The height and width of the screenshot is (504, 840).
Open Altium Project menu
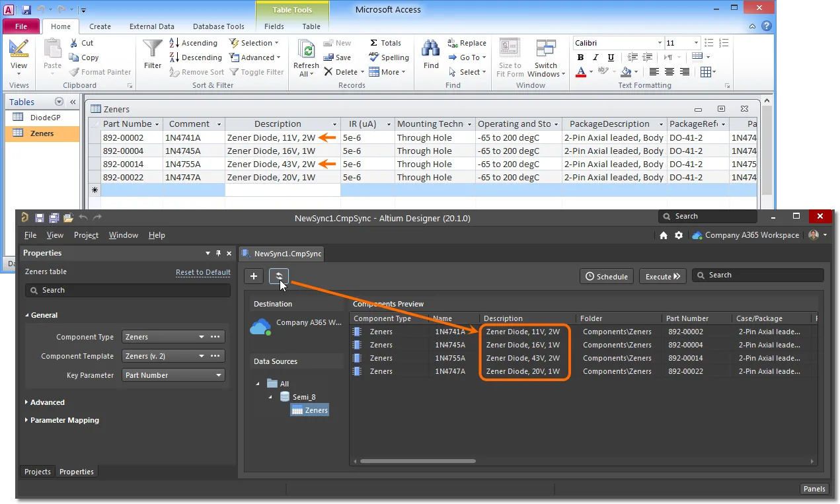(86, 235)
